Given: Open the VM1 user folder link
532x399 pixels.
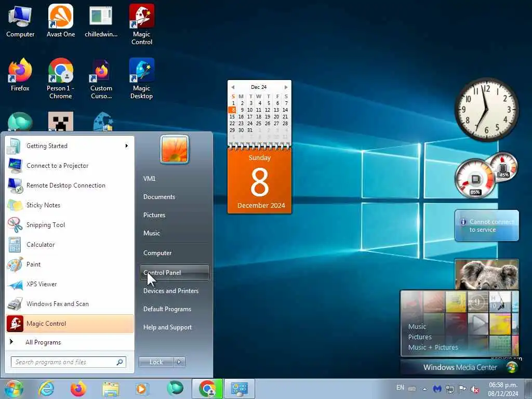Looking at the screenshot, I should [175, 179].
